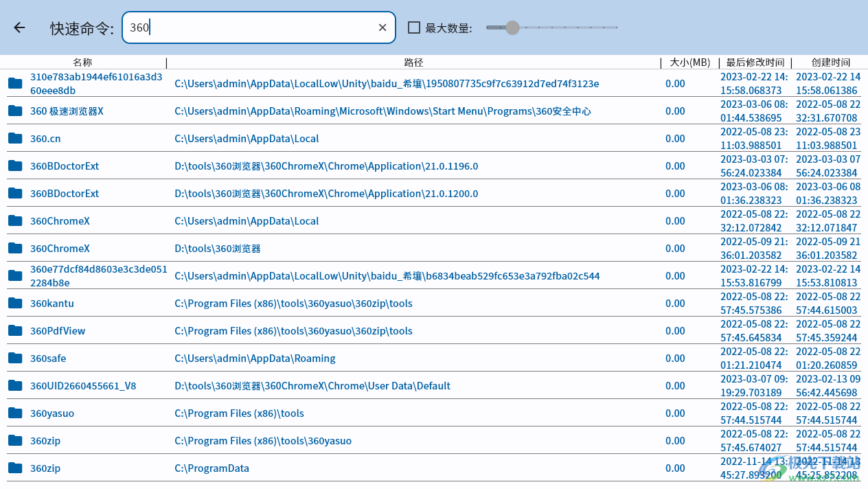
Task: Click size 0.00 in the 360kantu row
Action: click(675, 304)
